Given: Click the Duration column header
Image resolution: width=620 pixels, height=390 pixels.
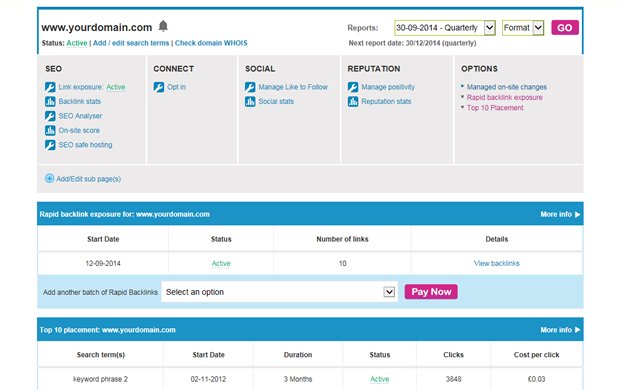Looking at the screenshot, I should point(298,355).
